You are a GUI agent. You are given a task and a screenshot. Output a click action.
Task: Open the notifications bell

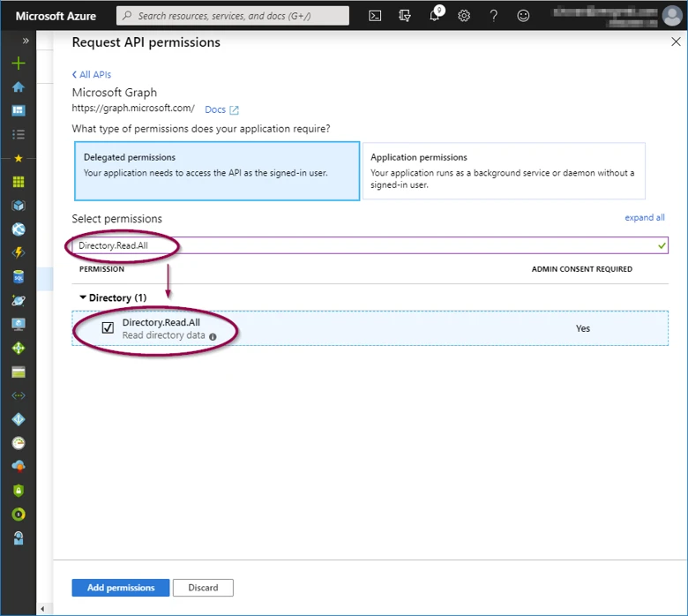[435, 16]
